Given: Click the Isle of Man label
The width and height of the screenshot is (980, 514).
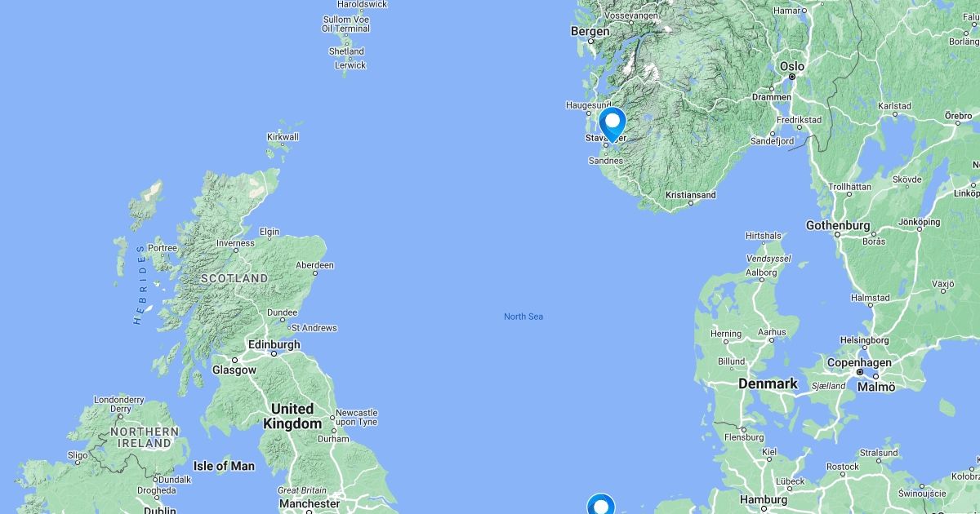Looking at the screenshot, I should [x=224, y=466].
